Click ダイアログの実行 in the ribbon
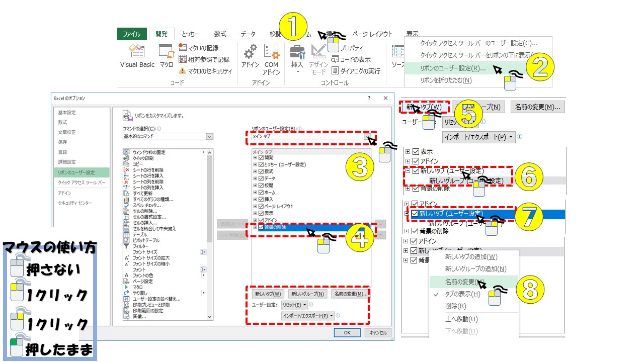Viewport: 644px width, 362px height. [x=356, y=71]
